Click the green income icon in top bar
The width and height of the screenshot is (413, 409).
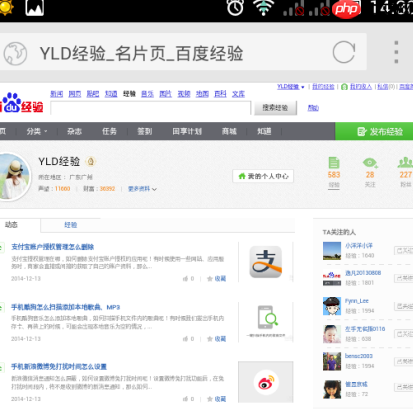(x=344, y=87)
